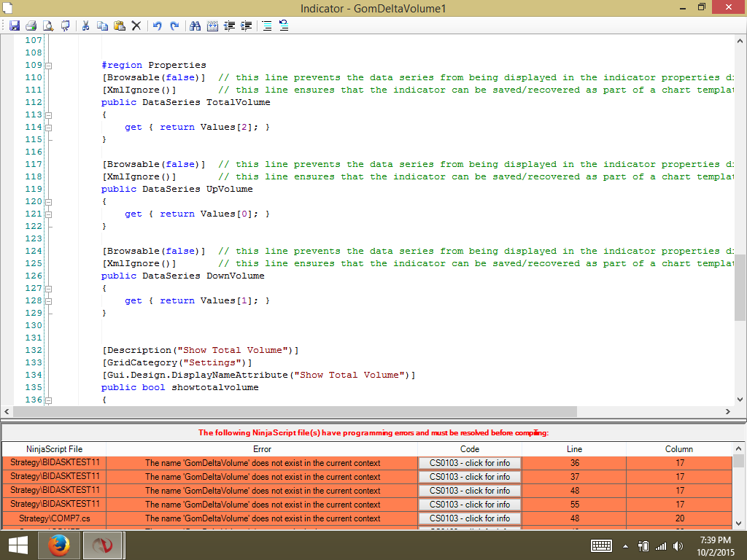Print the GomDeltaVolume1 code
Image resolution: width=747 pixels, height=560 pixels.
click(x=31, y=26)
